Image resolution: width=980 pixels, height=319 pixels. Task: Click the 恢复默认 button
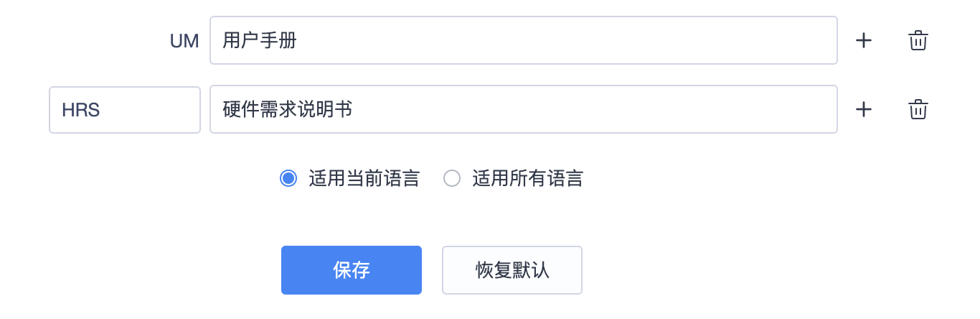tap(512, 270)
